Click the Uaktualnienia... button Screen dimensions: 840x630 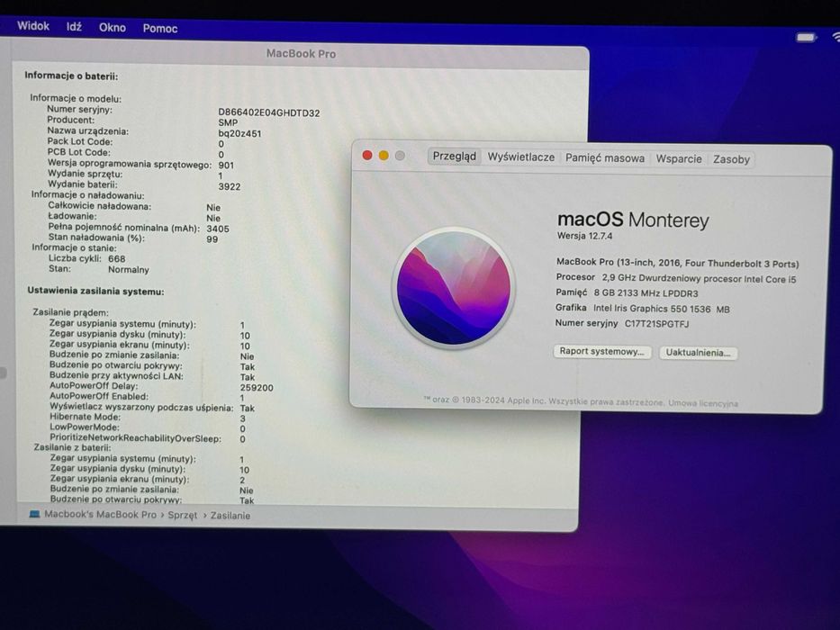tap(698, 353)
